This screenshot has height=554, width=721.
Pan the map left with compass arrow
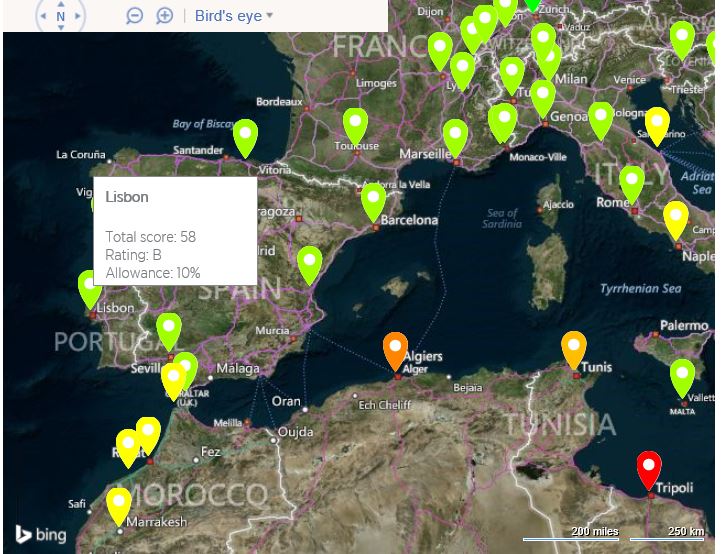43,16
